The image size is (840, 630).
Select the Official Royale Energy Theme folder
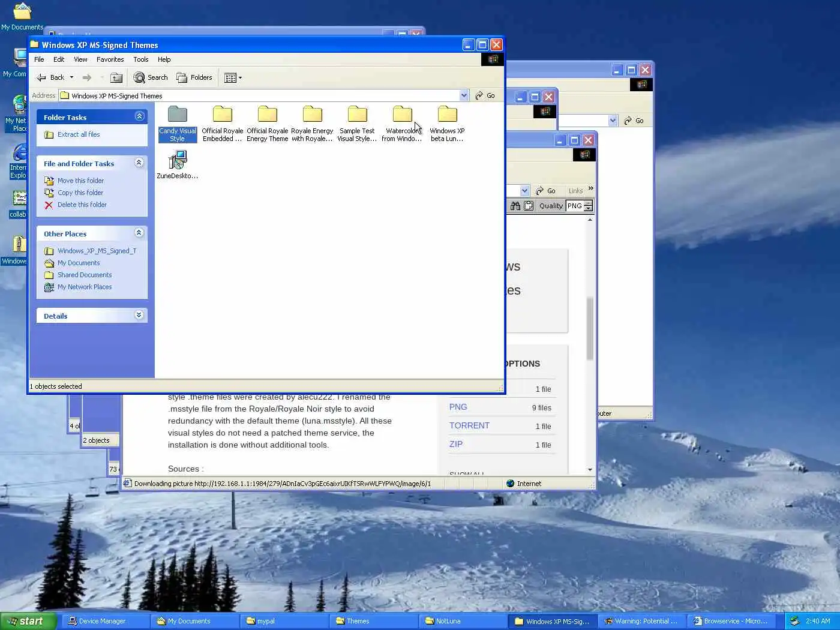click(268, 124)
